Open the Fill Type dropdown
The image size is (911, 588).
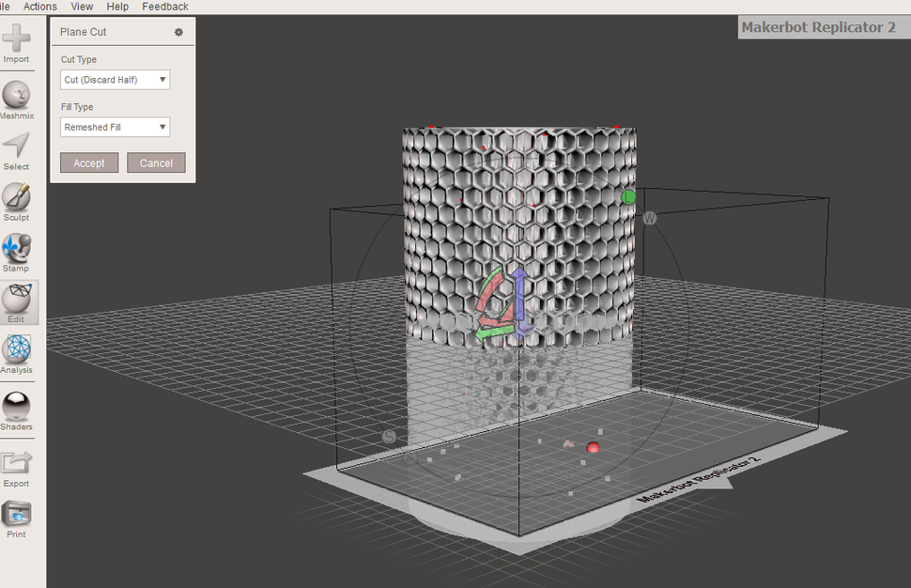point(115,127)
